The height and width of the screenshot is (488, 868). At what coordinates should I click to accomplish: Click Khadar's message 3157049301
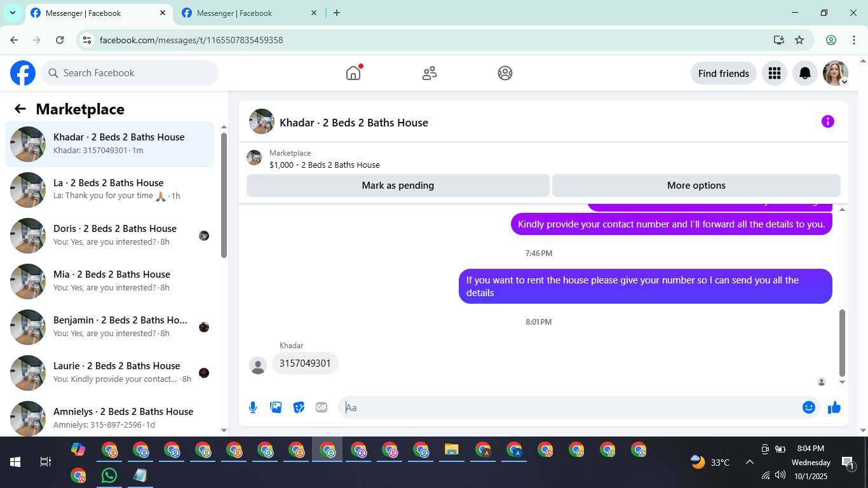point(305,363)
